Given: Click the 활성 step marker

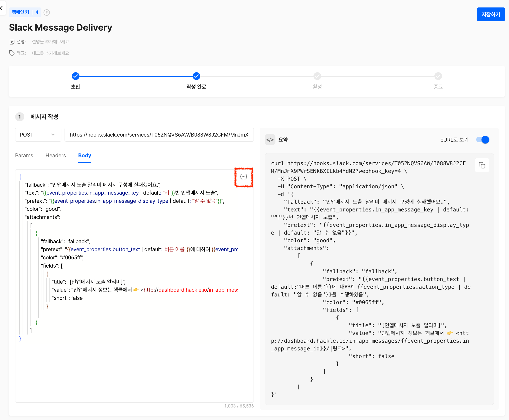Looking at the screenshot, I should [x=317, y=76].
